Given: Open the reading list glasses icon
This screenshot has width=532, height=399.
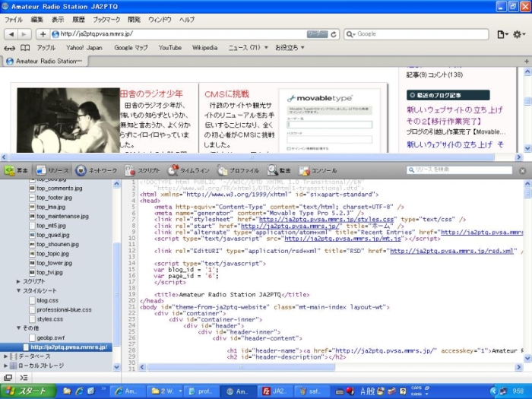Looking at the screenshot, I should point(9,48).
